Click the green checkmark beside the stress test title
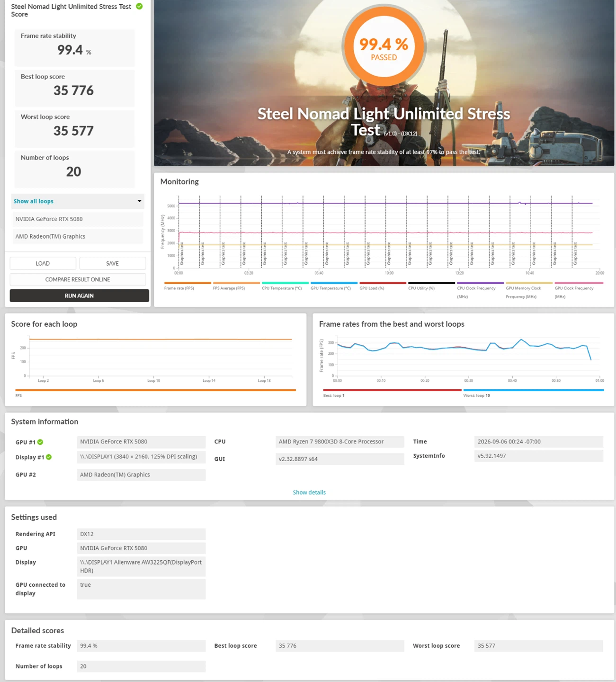This screenshot has height=682, width=616. 139,7
